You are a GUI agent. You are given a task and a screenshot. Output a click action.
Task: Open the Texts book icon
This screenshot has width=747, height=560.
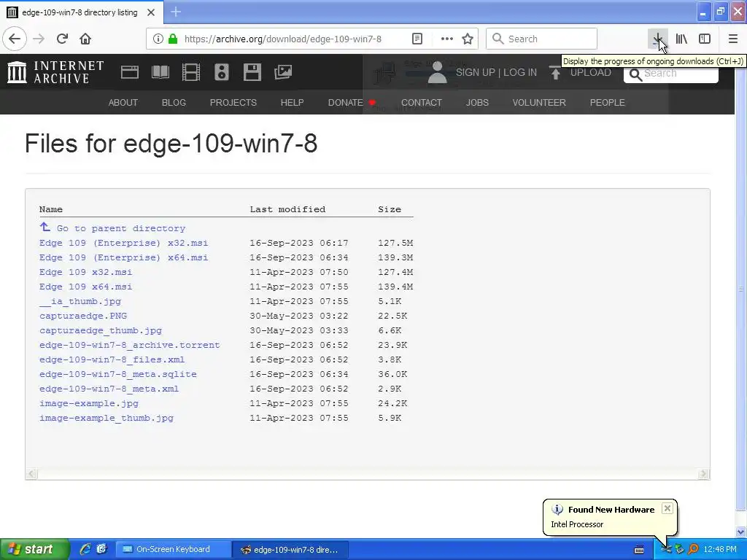tap(160, 72)
